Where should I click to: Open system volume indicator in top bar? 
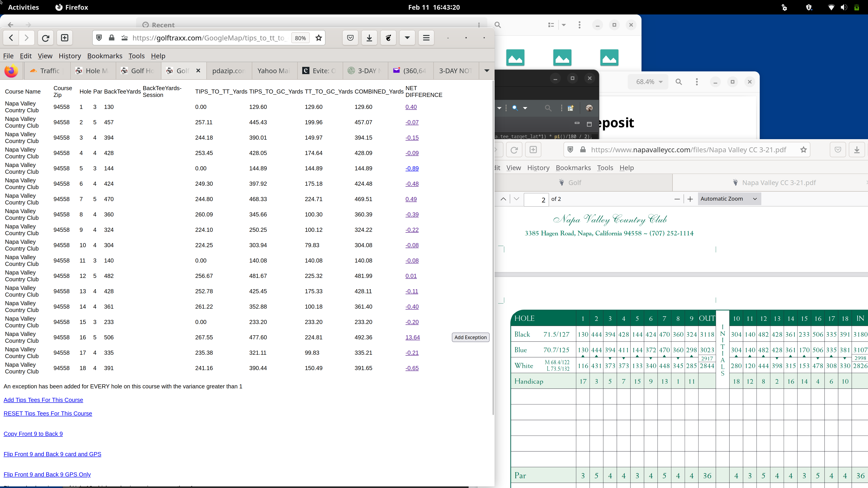coord(844,7)
